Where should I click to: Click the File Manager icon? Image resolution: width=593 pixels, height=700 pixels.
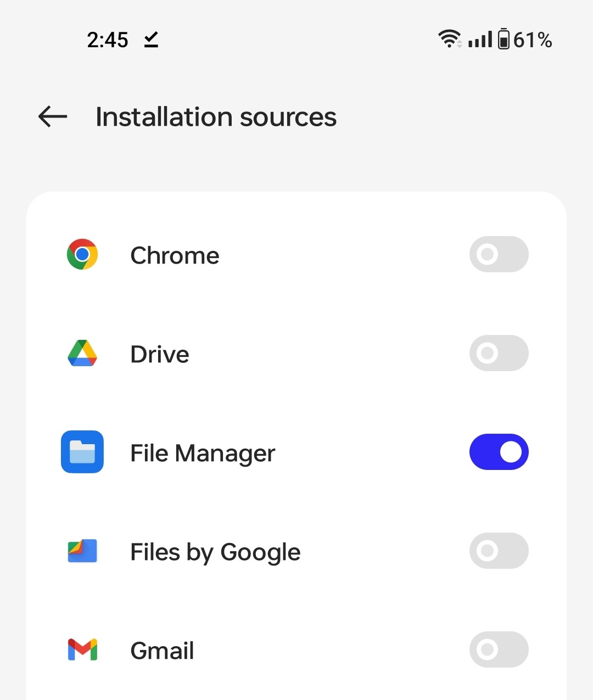82,452
